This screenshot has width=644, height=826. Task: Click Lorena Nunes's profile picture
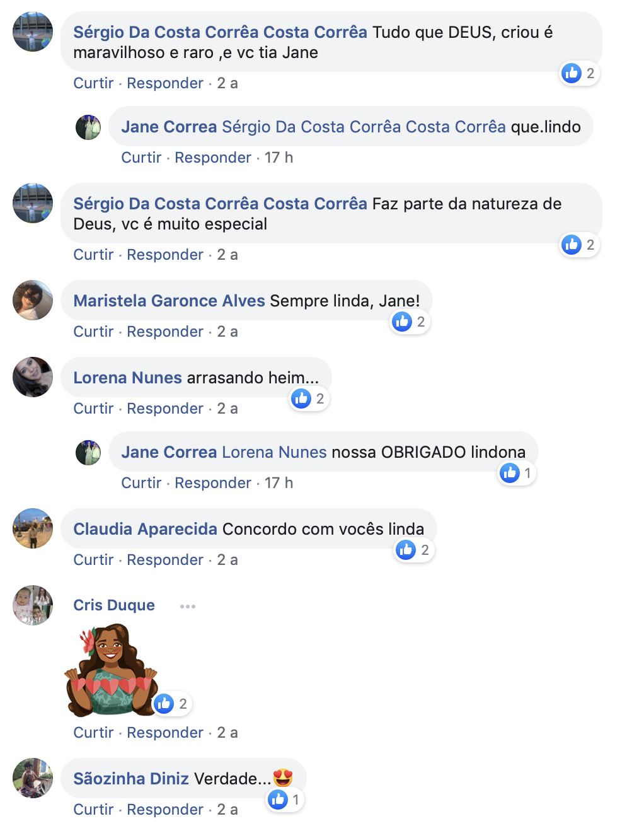pos(33,377)
